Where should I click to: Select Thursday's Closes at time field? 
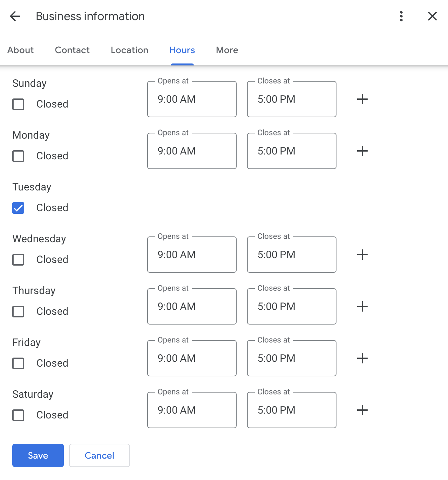click(x=292, y=306)
